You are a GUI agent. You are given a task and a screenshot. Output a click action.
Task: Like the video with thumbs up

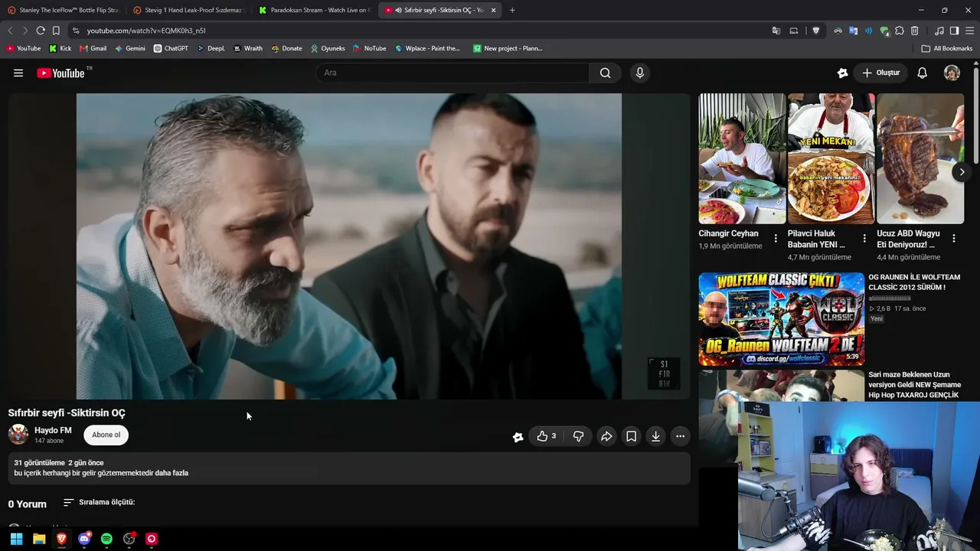[x=547, y=436]
